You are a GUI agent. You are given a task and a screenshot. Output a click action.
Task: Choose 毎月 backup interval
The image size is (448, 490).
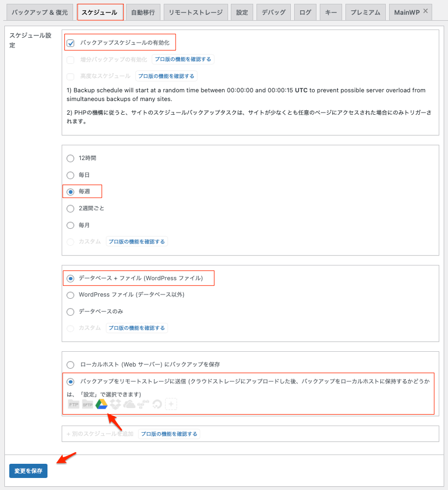pyautogui.click(x=70, y=225)
